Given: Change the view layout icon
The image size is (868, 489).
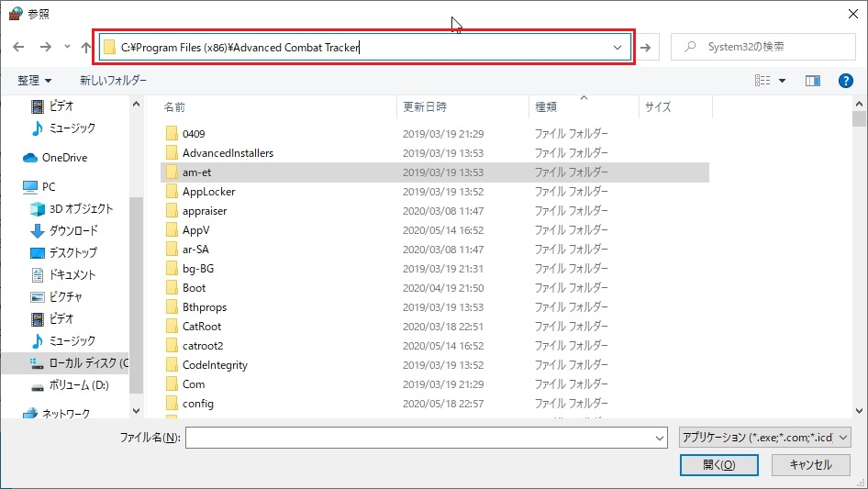Looking at the screenshot, I should 762,81.
